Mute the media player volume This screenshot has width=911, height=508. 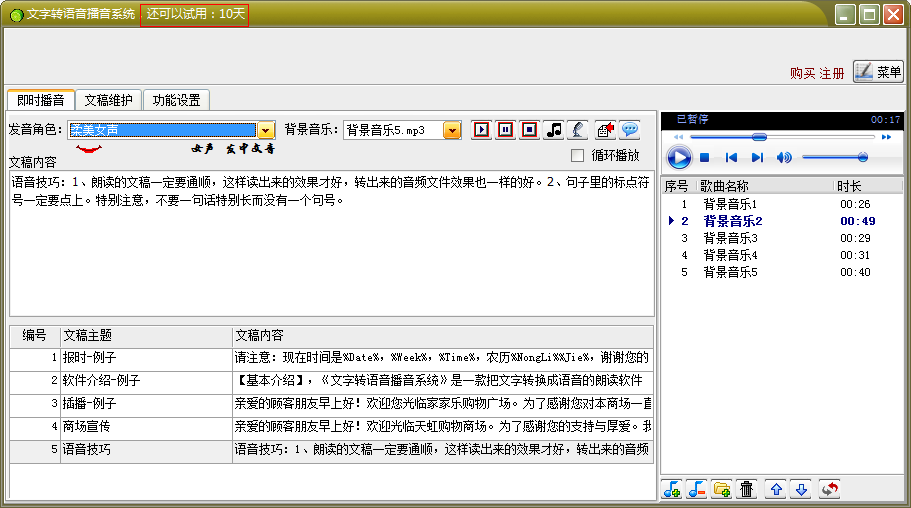(x=784, y=157)
